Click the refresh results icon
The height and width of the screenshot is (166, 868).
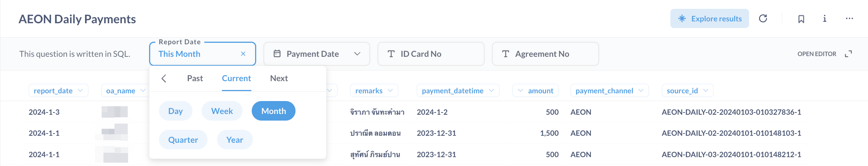point(763,18)
